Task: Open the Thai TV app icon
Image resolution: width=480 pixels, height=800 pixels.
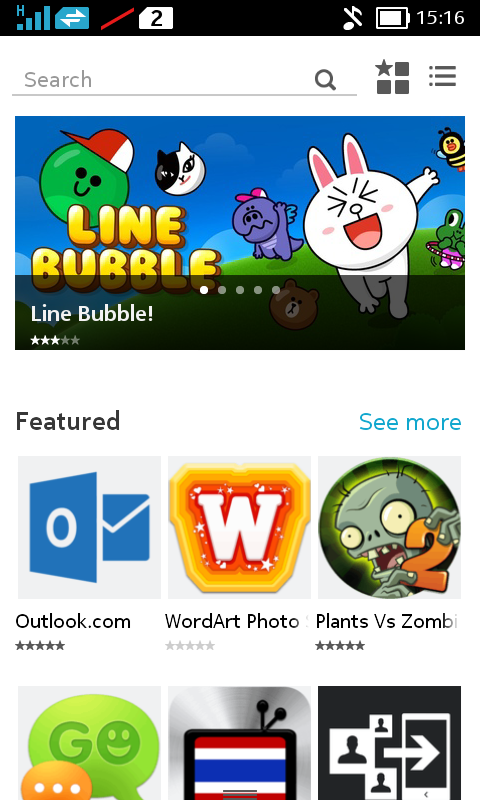Action: tap(239, 743)
